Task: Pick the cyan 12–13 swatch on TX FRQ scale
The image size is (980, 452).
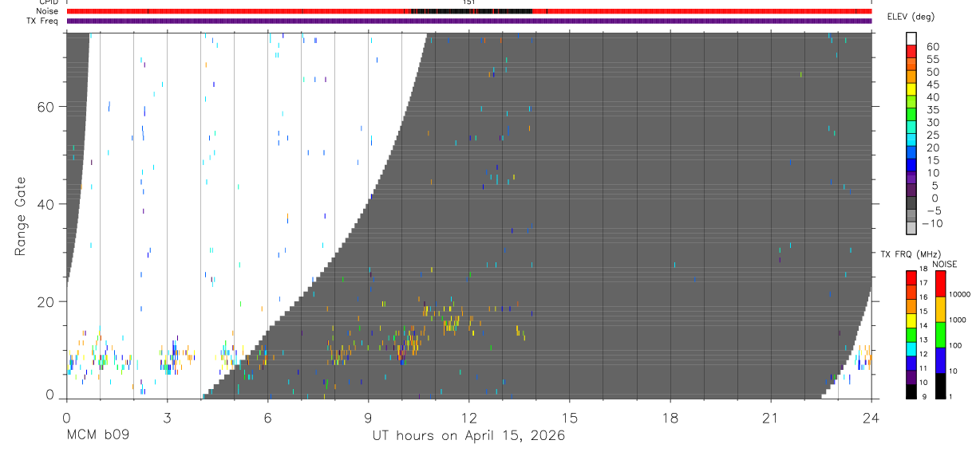Action: coord(911,348)
